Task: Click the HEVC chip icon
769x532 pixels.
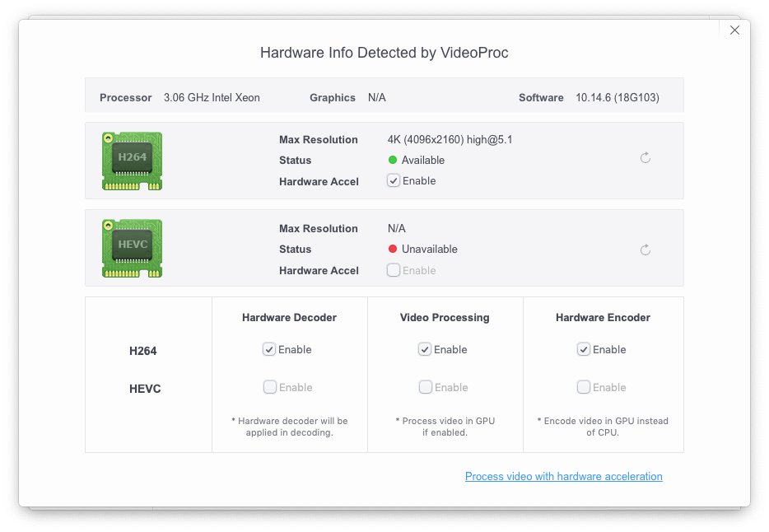Action: tap(132, 248)
